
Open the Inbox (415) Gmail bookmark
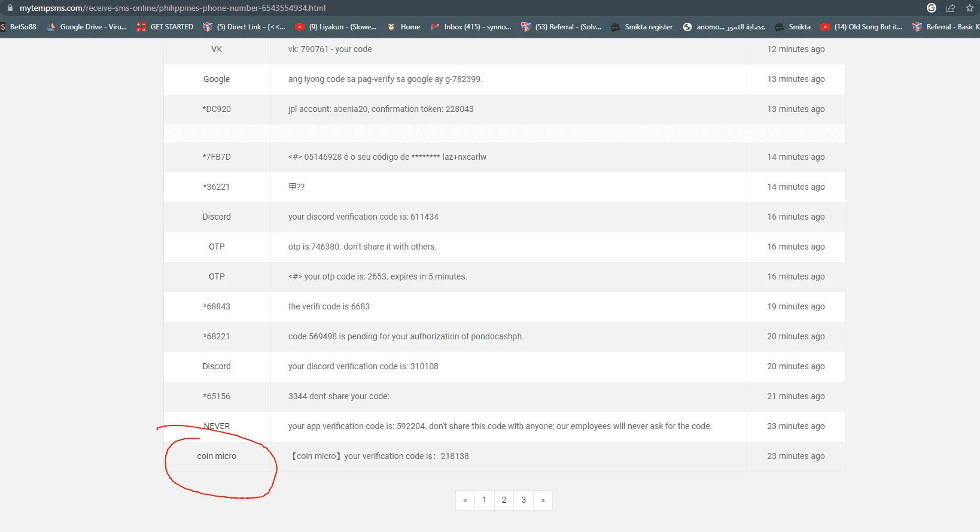pyautogui.click(x=471, y=27)
